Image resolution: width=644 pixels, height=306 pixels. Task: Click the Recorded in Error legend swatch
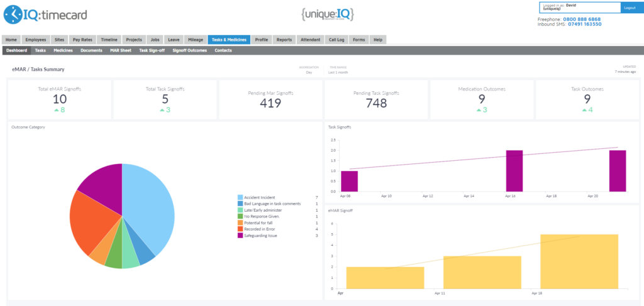coord(240,229)
